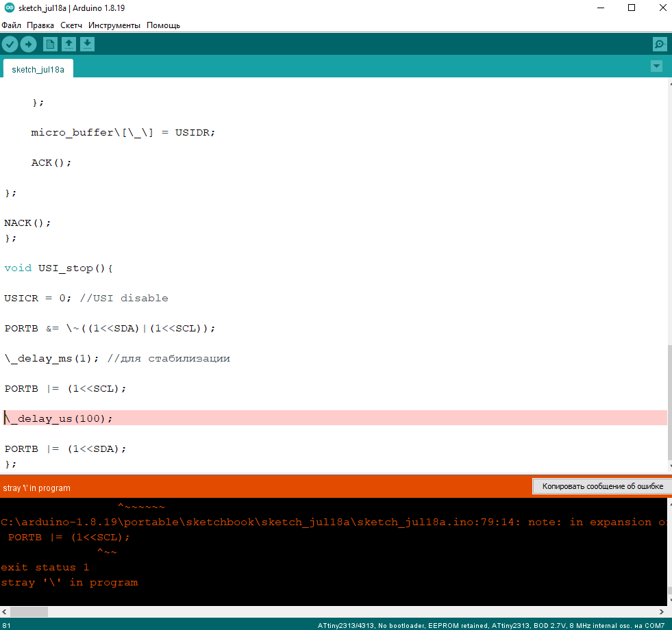Click the Upload sketch arrow icon
Image resolution: width=672 pixels, height=630 pixels.
tap(28, 44)
